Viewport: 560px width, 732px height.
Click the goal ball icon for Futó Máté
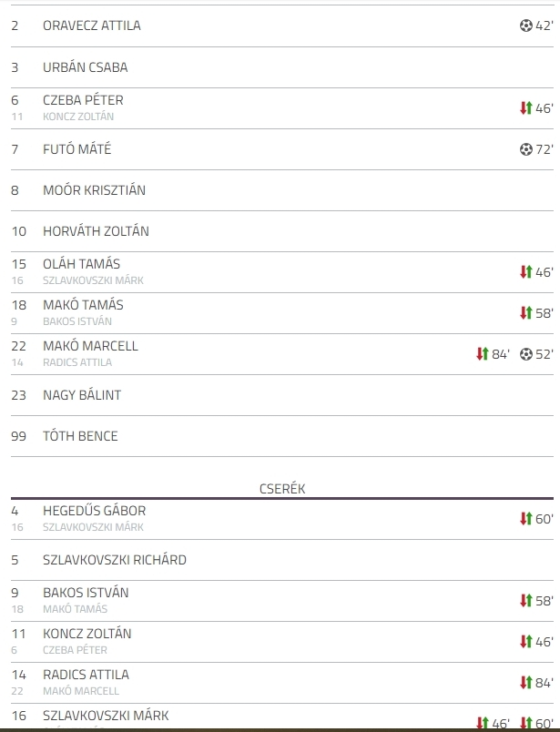pos(526,149)
